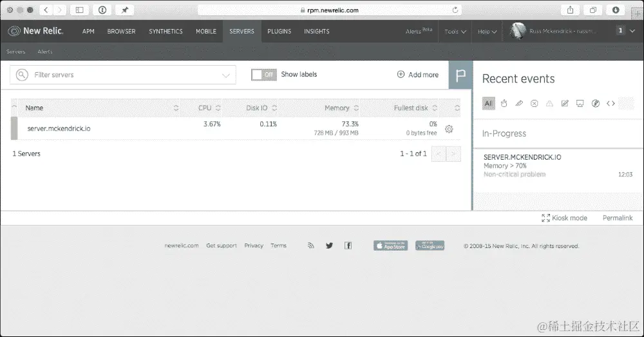Expand the Filter servers dropdown arrow

[x=226, y=75]
